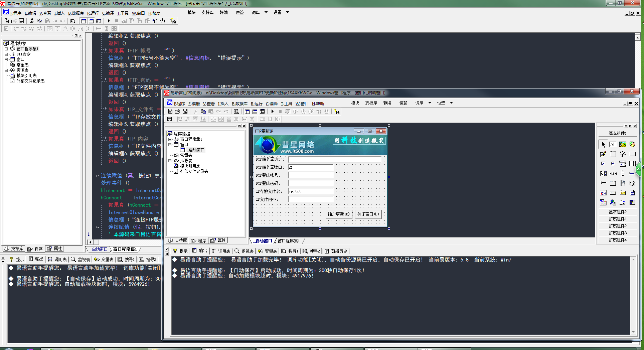Click the binoculars find icon in front window toolbar
The height and width of the screenshot is (350, 644).
tap(337, 112)
